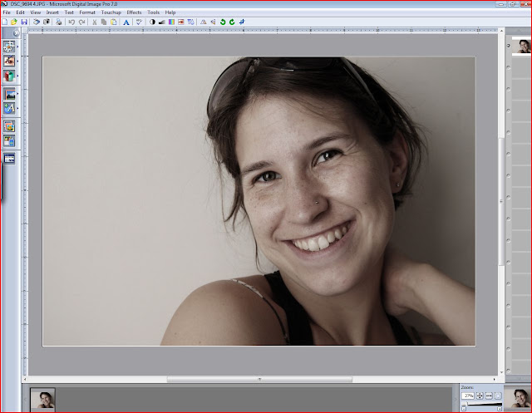
Task: Click the Save floppy disk icon
Action: point(24,22)
